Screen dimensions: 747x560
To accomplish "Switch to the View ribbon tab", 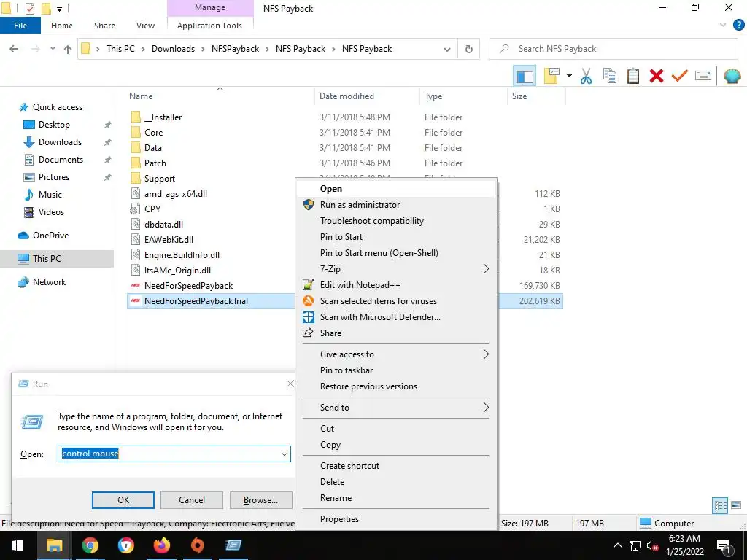I will click(145, 26).
